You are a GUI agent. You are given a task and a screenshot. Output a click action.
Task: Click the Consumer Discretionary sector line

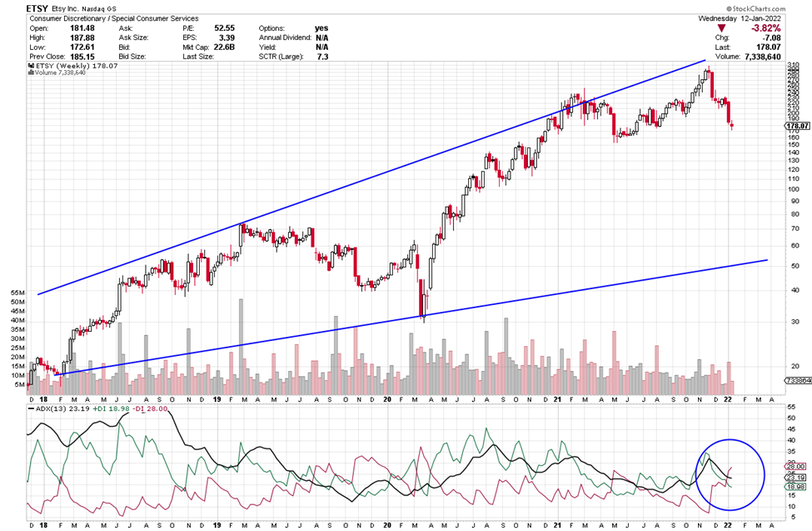click(114, 18)
